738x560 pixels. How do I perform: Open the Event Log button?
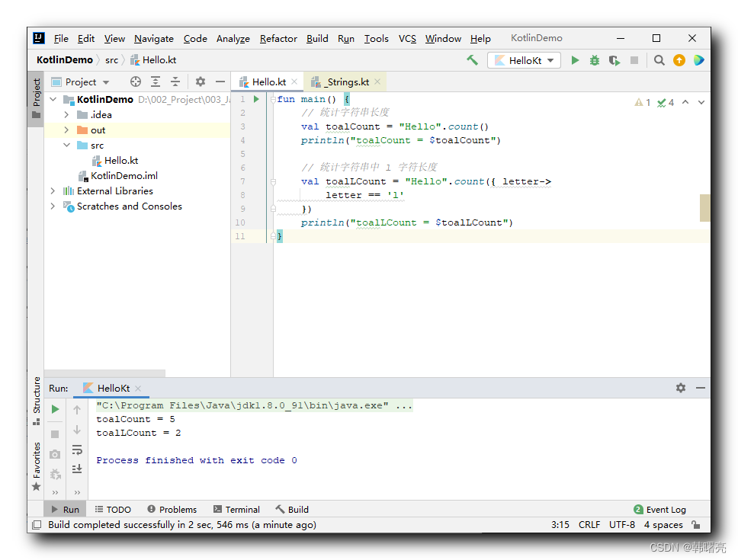pyautogui.click(x=660, y=509)
